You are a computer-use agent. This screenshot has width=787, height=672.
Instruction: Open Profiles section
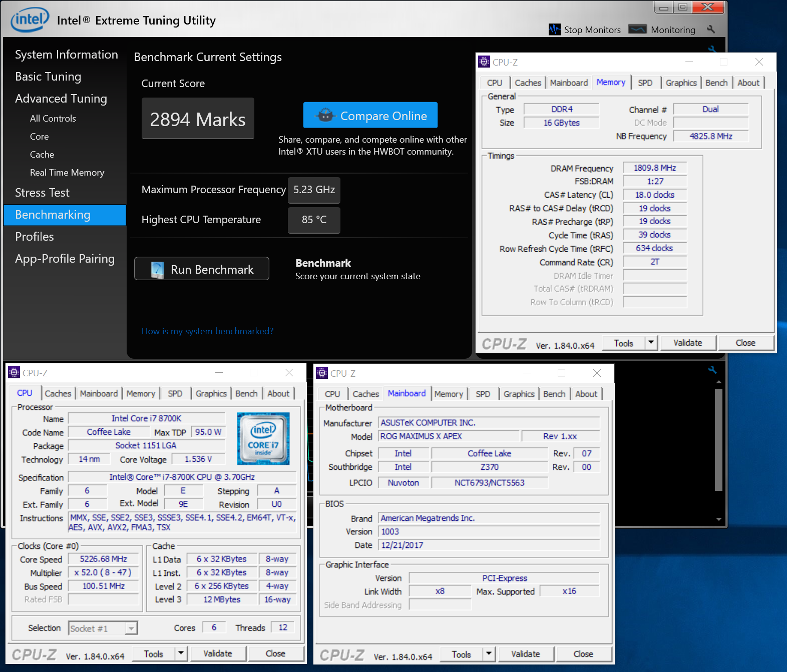34,237
